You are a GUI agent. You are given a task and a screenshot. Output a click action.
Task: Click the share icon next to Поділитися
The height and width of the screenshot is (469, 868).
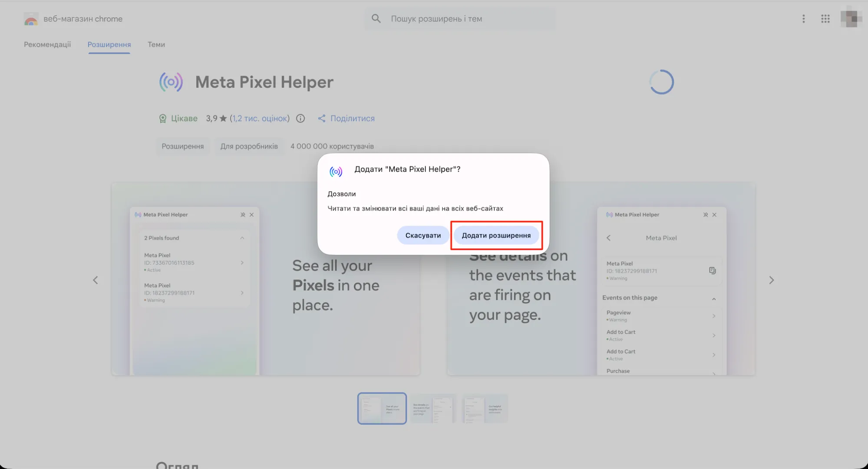(x=321, y=118)
